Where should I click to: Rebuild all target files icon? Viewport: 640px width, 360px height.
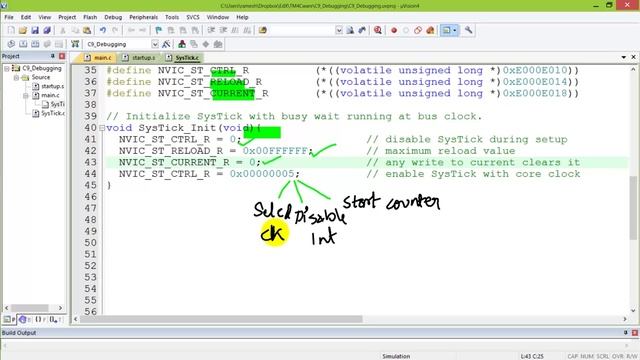tap(35, 44)
